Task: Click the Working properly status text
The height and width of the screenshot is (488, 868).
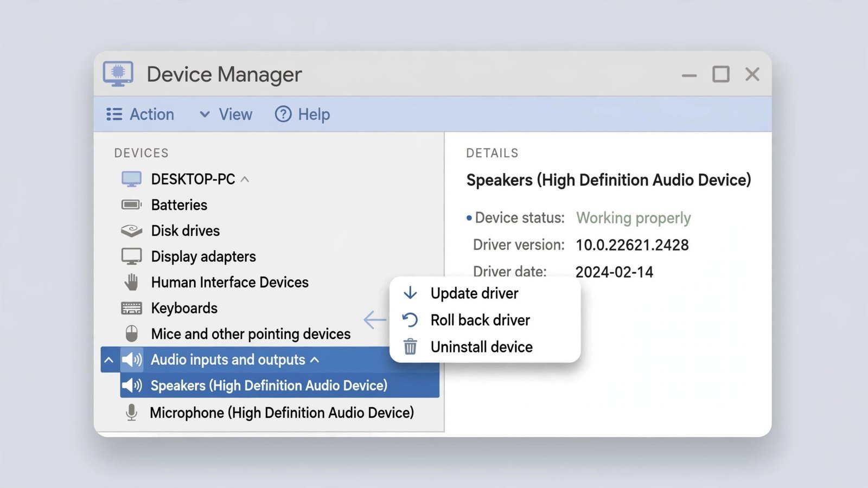Action: [633, 218]
